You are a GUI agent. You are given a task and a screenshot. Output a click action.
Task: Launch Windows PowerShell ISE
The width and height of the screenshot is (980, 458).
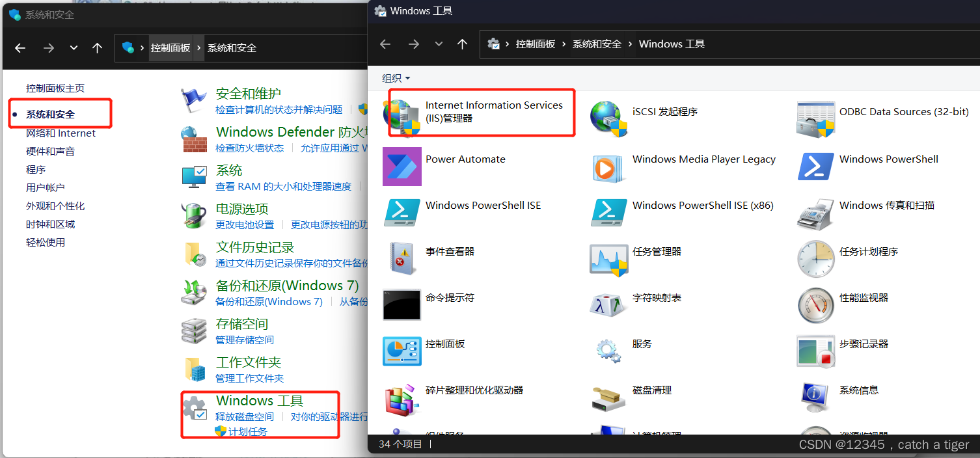point(483,204)
